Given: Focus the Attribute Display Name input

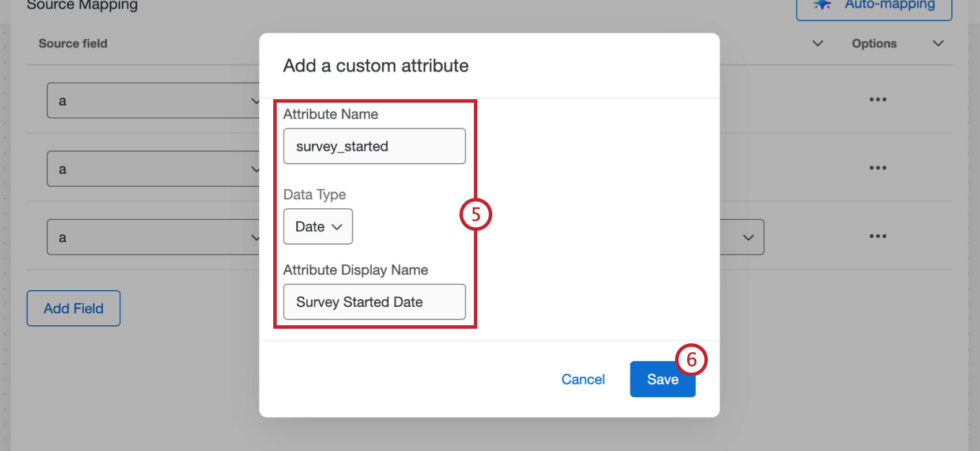Looking at the screenshot, I should (x=374, y=302).
